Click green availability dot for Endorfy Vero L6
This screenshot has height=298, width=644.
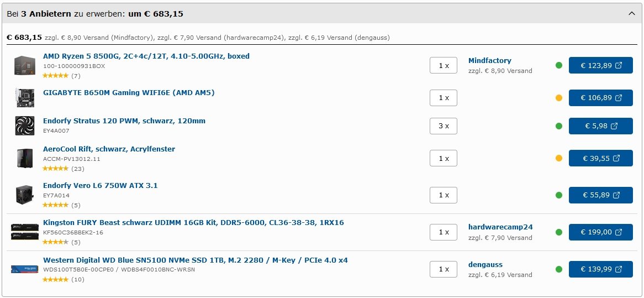(558, 195)
